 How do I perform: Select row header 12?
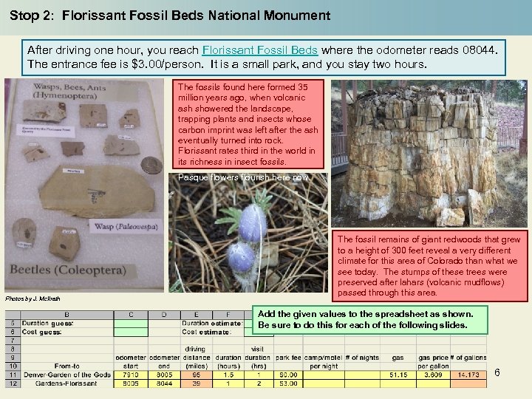click(x=13, y=383)
